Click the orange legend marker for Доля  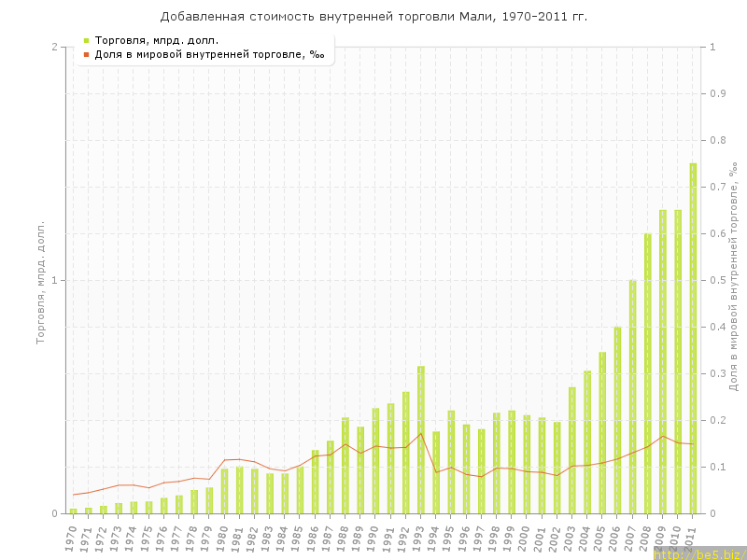[86, 54]
